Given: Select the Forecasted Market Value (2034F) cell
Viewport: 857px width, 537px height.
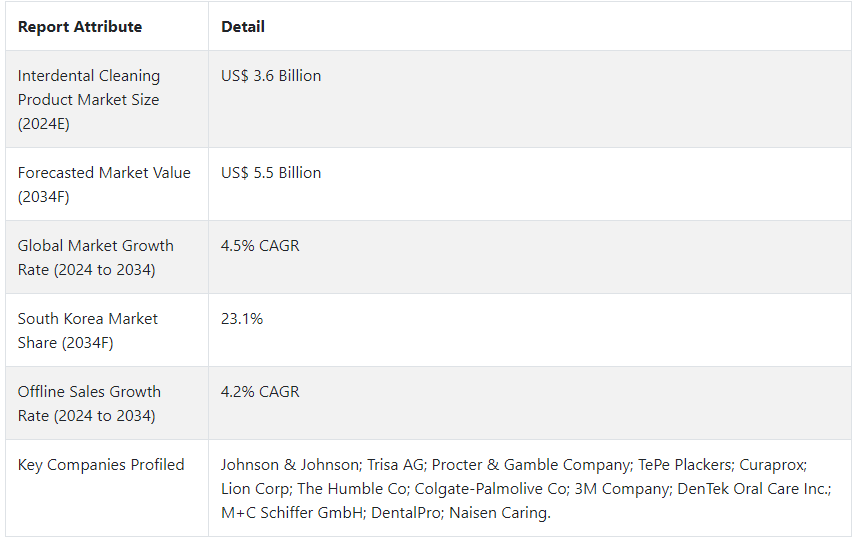Looking at the screenshot, I should pos(107,185).
